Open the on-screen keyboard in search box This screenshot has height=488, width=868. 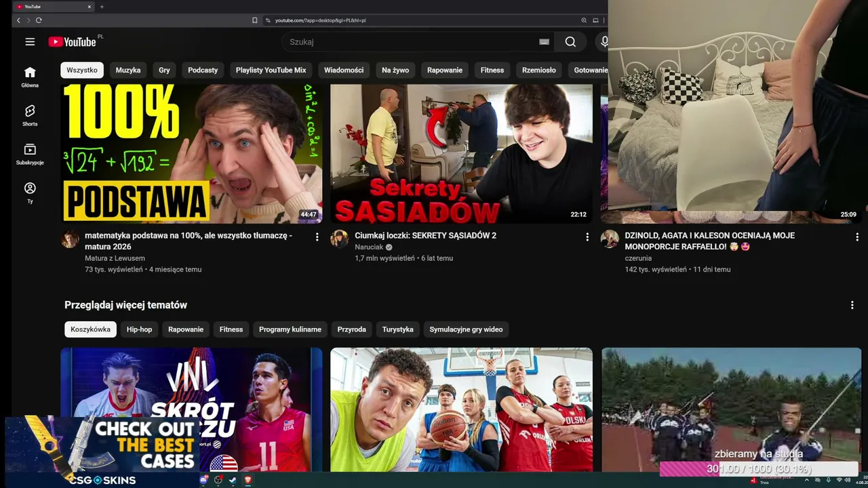[x=544, y=42]
